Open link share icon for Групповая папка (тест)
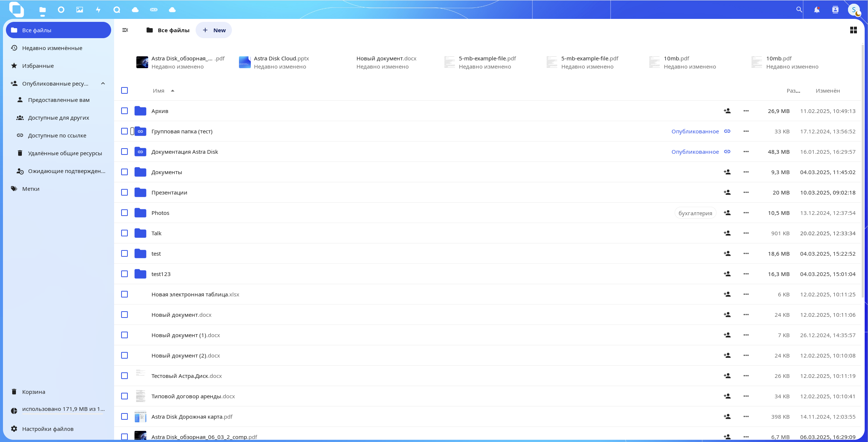This screenshot has width=868, height=442. [x=727, y=131]
